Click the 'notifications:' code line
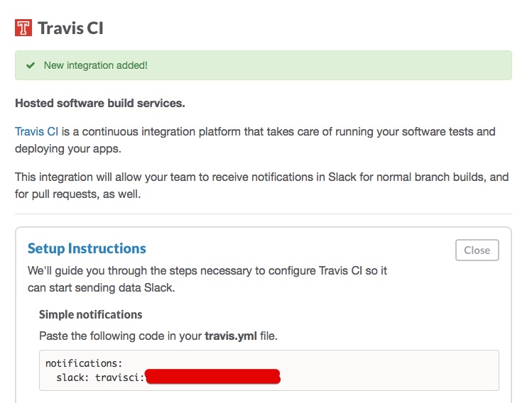The width and height of the screenshot is (532, 403). 84,363
